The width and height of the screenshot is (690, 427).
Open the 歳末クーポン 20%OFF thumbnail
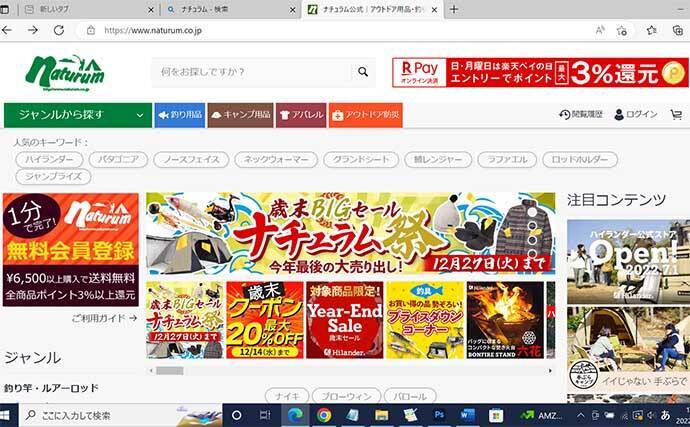click(265, 320)
